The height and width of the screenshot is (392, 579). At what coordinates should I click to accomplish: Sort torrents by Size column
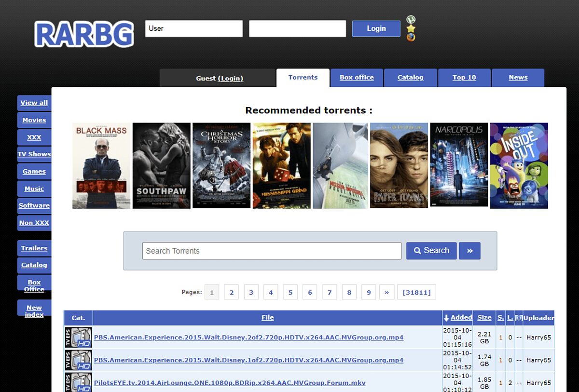click(484, 318)
